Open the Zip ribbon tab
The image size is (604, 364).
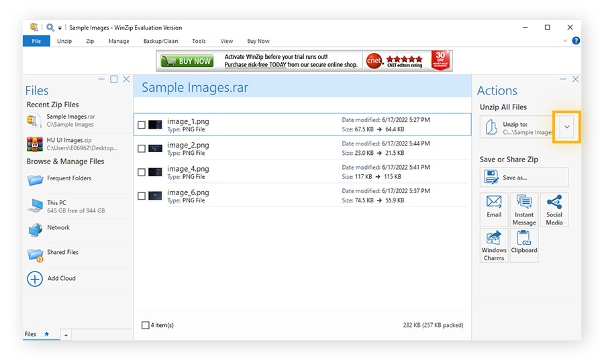coord(90,41)
